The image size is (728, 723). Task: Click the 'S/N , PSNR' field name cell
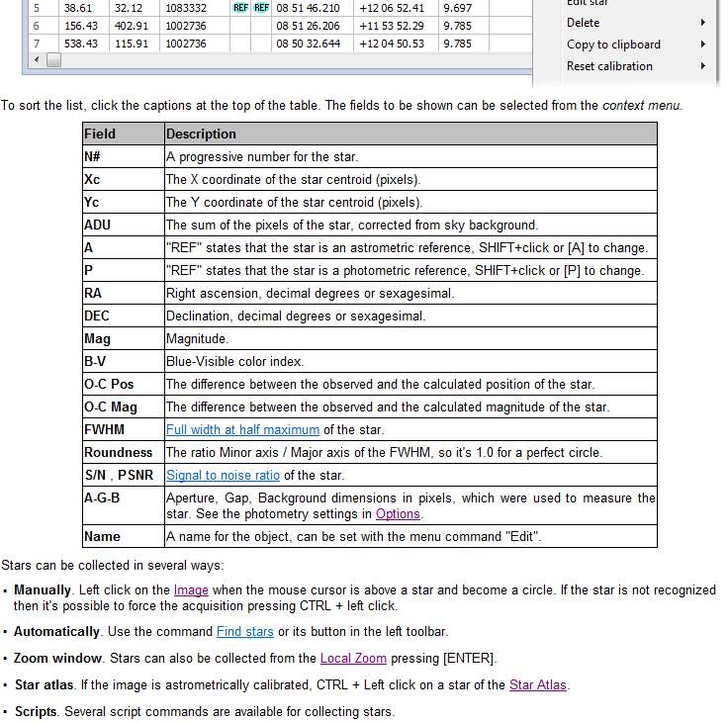pyautogui.click(x=124, y=475)
